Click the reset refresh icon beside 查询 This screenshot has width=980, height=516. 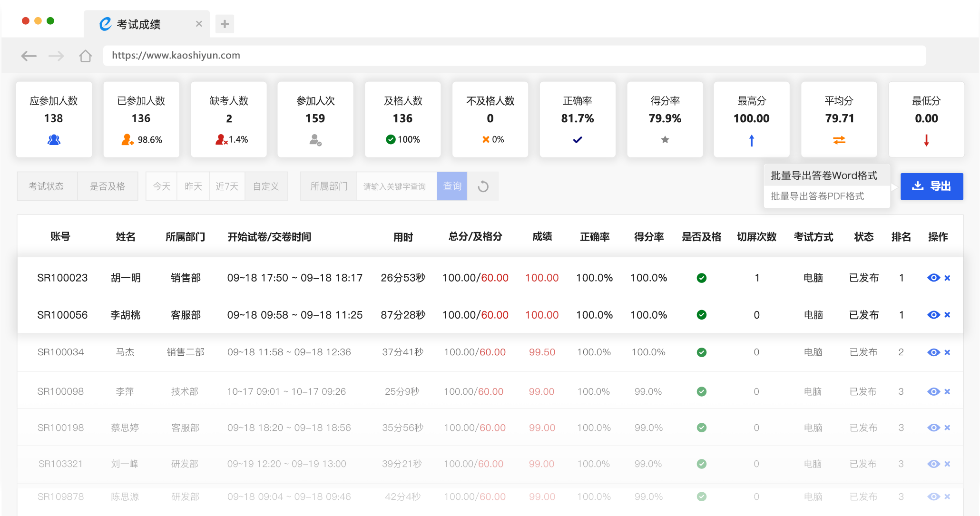483,186
